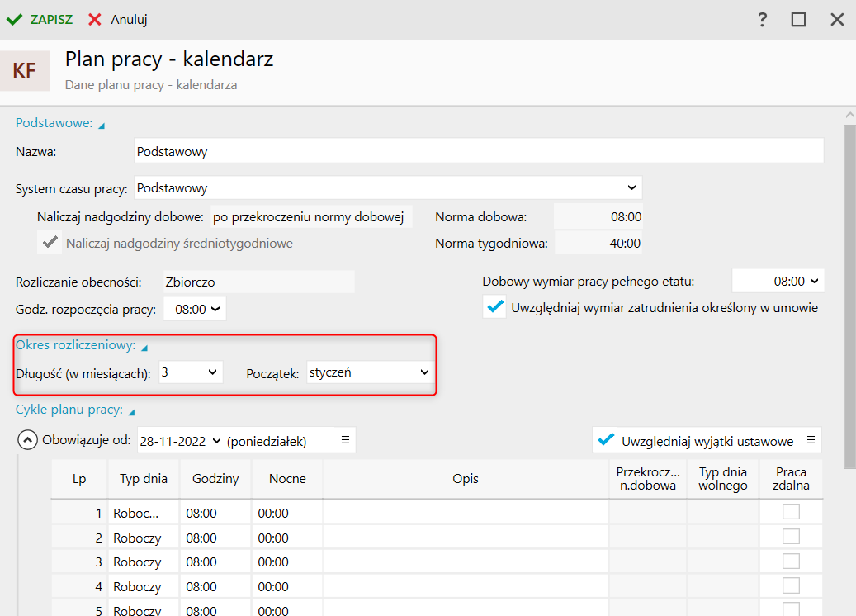Open help with the question mark icon

(x=763, y=20)
